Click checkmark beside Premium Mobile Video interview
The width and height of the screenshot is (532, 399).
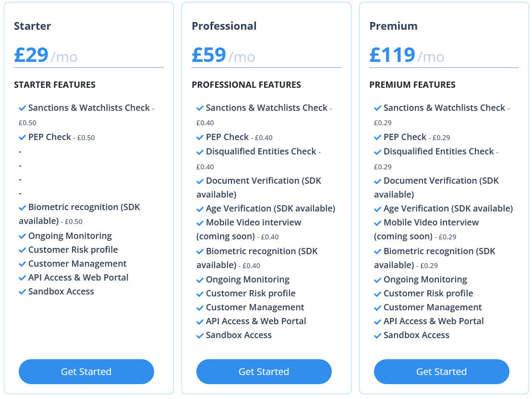[x=377, y=223]
